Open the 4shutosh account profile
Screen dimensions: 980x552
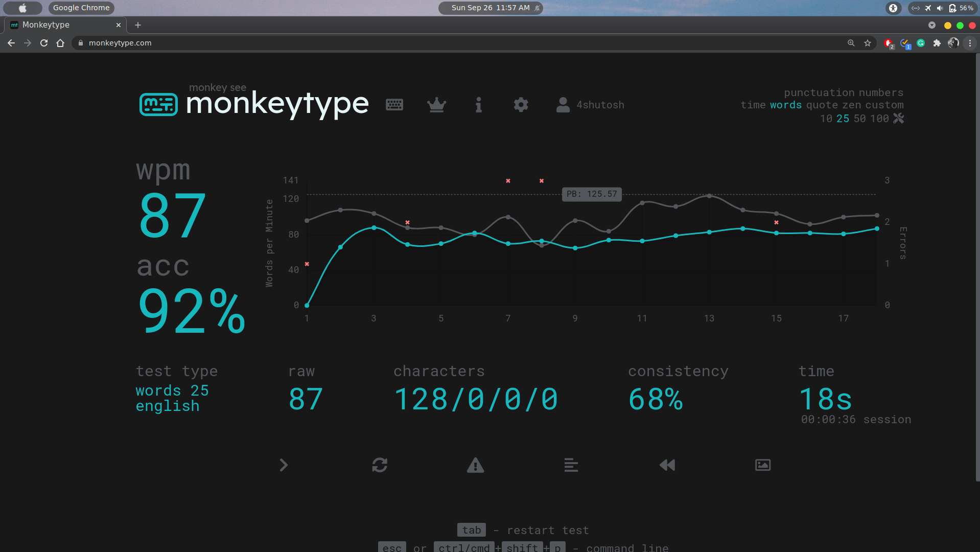(x=590, y=105)
